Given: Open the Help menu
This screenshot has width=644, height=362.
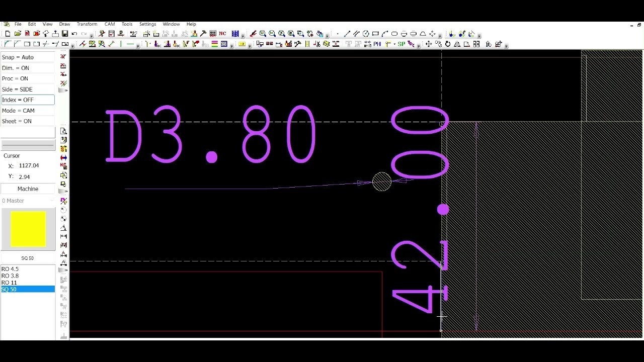Looking at the screenshot, I should point(191,24).
